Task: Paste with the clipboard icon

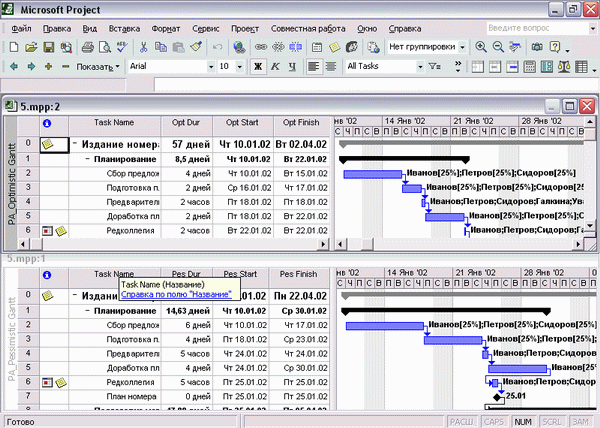Action: [x=178, y=47]
